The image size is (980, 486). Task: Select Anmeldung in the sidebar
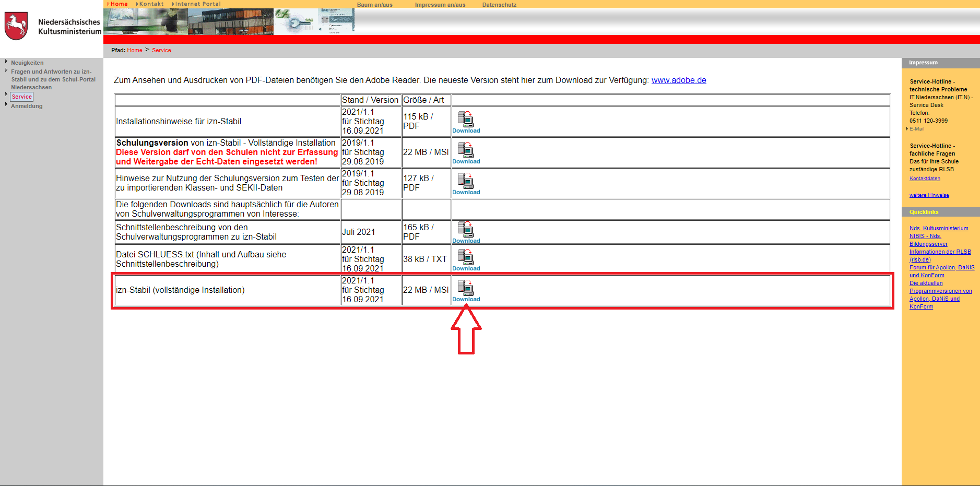click(27, 106)
